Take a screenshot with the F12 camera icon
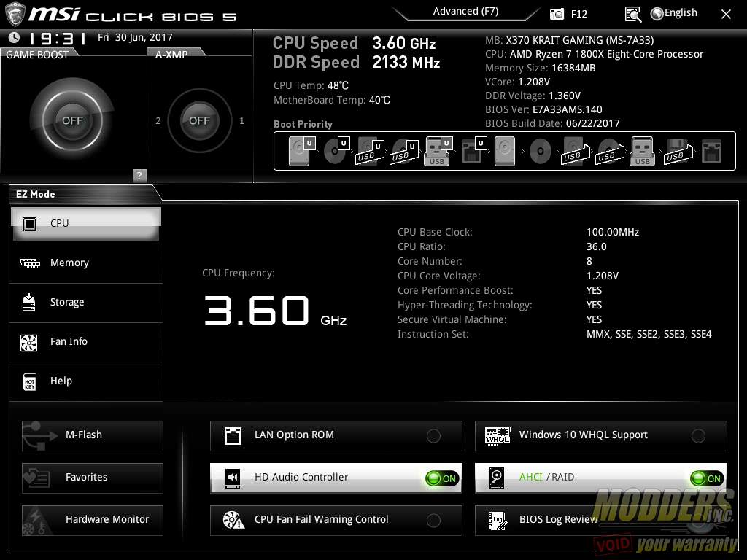This screenshot has height=560, width=747. point(557,14)
